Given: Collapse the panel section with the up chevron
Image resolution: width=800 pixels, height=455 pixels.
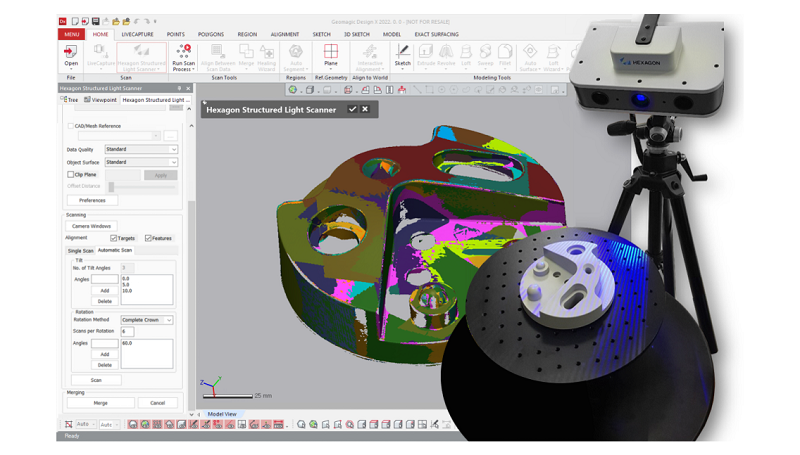Looking at the screenshot, I should 191,126.
